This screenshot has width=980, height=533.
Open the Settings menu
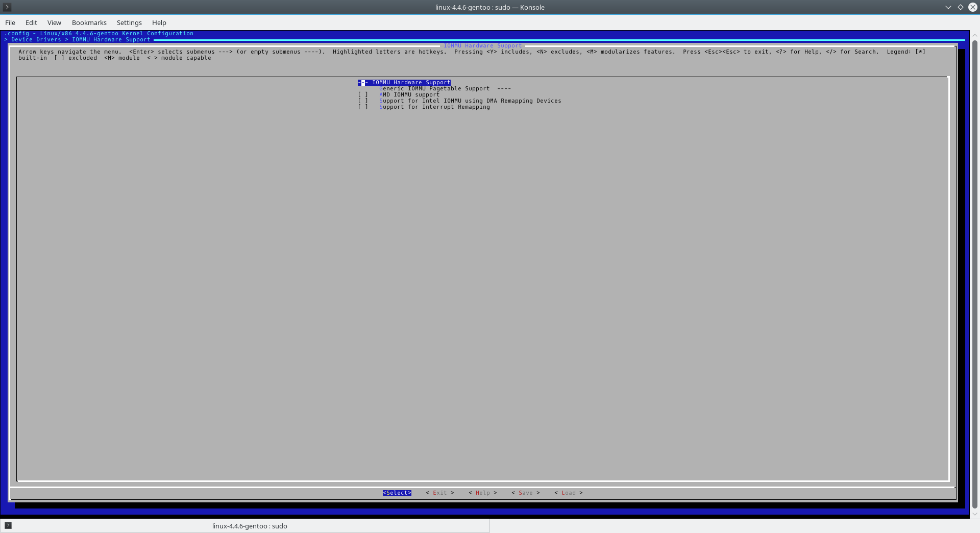point(129,22)
